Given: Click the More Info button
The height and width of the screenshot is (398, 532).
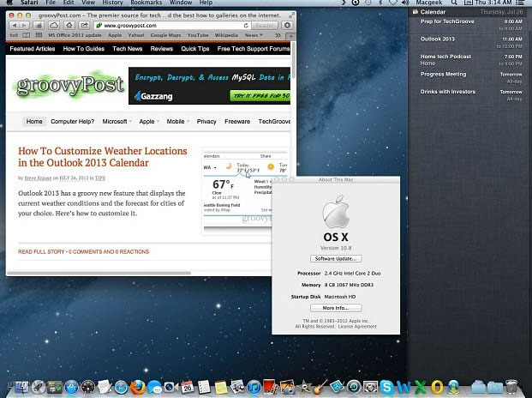Looking at the screenshot, I should click(x=336, y=308).
